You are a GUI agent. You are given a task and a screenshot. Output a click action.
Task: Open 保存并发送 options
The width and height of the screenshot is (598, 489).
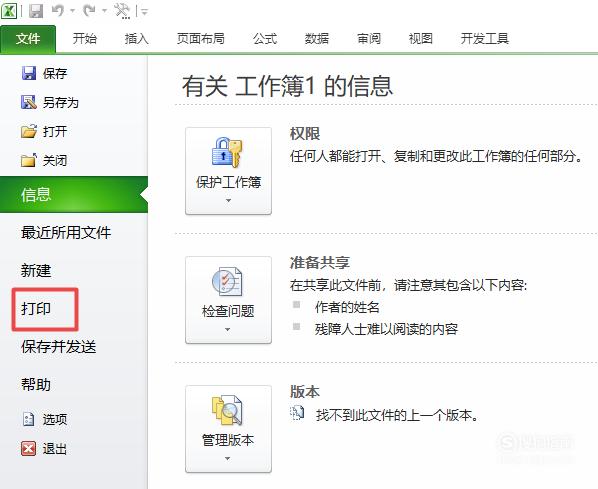pyautogui.click(x=58, y=347)
